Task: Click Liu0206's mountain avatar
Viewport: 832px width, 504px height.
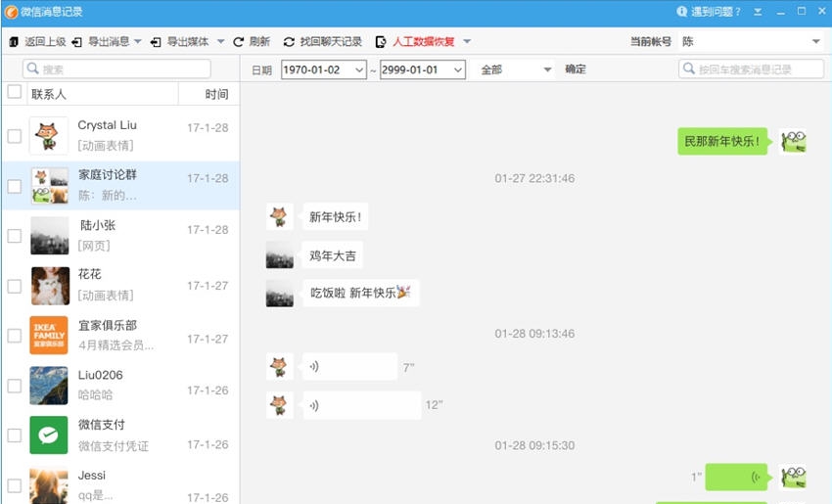Action: 49,386
